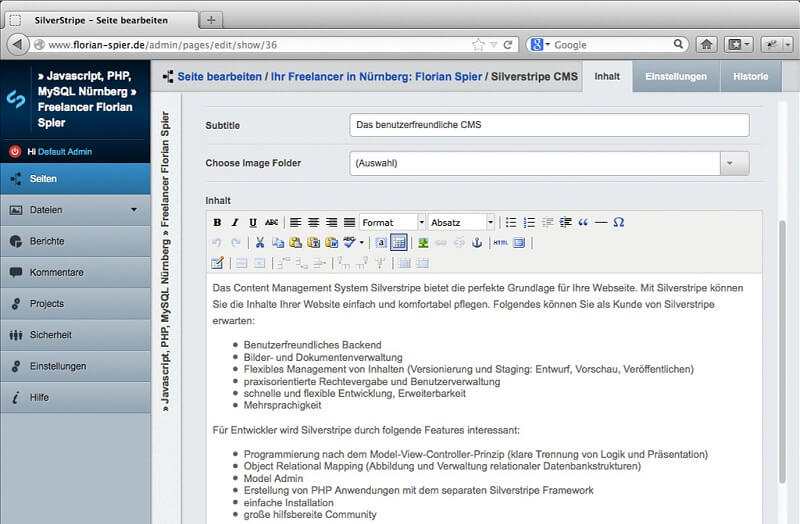The width and height of the screenshot is (800, 524).
Task: Click the outdent icon
Action: point(547,222)
